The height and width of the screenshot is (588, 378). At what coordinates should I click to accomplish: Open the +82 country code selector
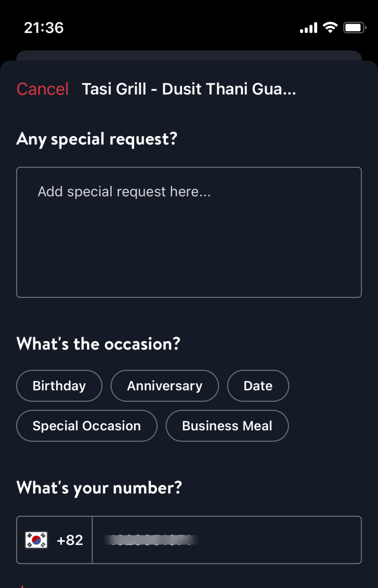point(54,540)
